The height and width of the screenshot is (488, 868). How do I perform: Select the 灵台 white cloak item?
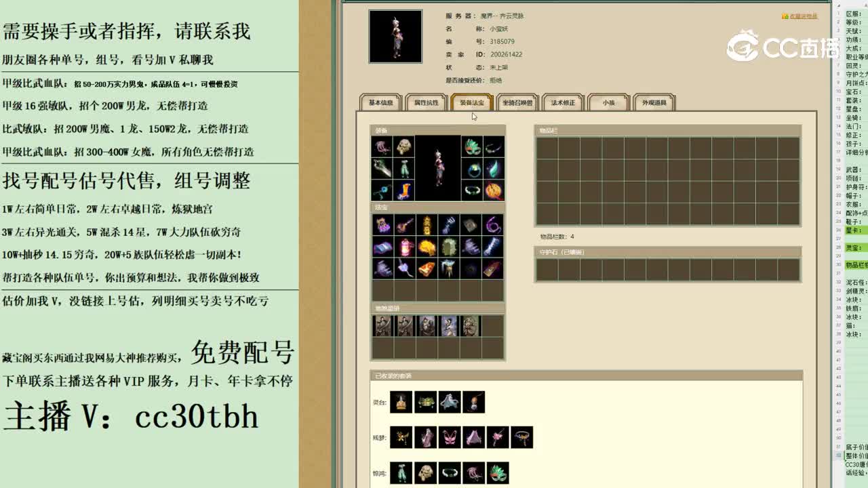coord(450,402)
